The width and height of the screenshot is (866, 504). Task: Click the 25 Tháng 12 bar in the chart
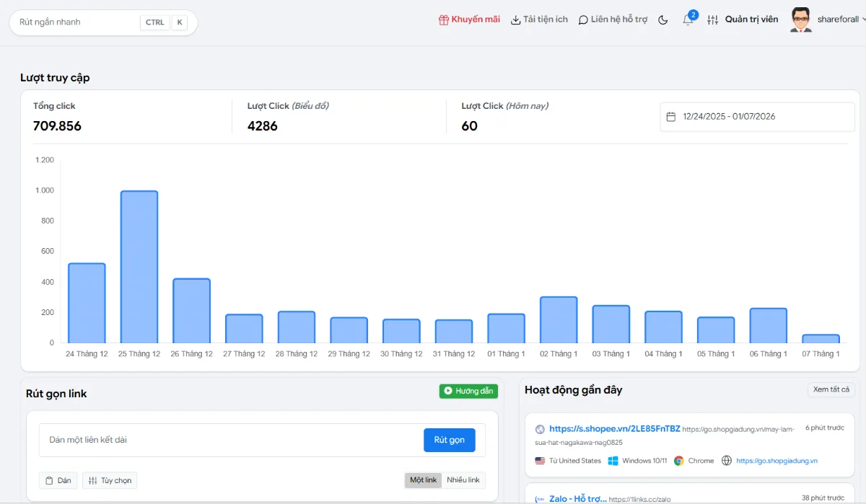[x=139, y=265]
